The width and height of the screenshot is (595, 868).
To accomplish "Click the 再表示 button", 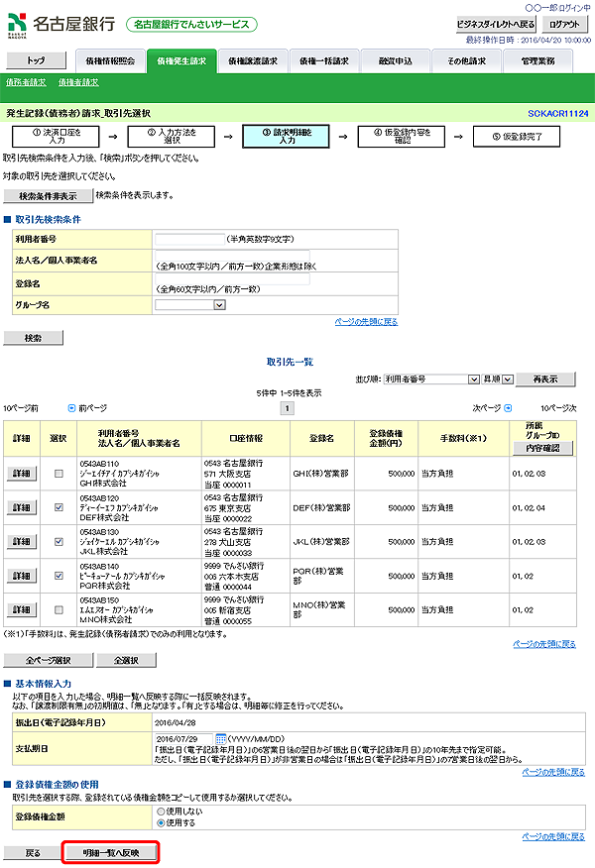I will tap(545, 380).
